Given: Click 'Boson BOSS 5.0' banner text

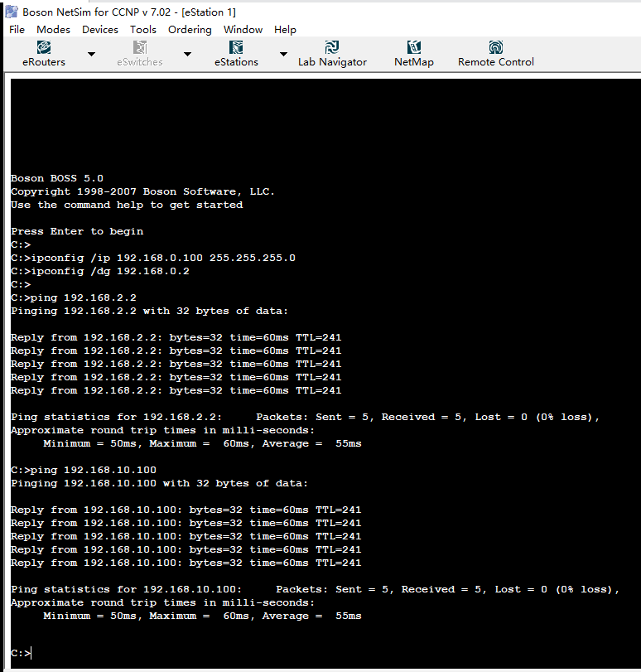Looking at the screenshot, I should 57,178.
